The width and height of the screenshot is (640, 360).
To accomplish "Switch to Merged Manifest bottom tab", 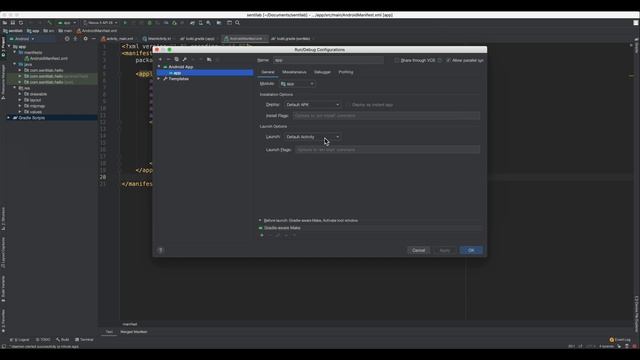I will click(x=134, y=332).
